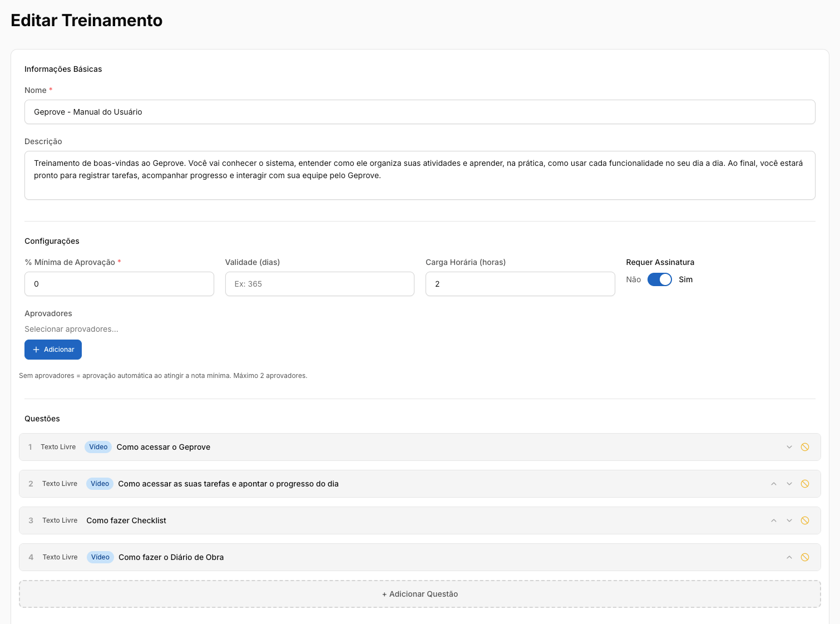Expand question 3 'Como fazer Checklist'
Image resolution: width=840 pixels, height=624 pixels.
point(420,520)
